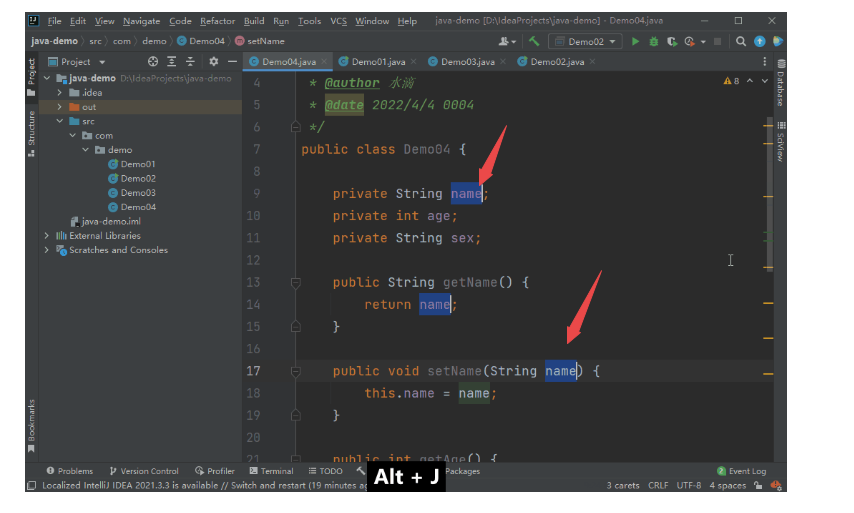Open the Terminal tool window

tap(271, 471)
